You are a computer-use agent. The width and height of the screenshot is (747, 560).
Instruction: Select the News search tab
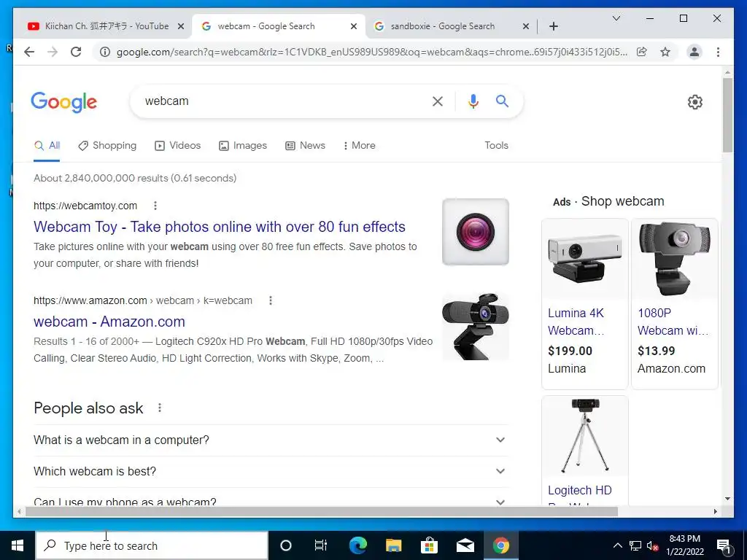[306, 146]
